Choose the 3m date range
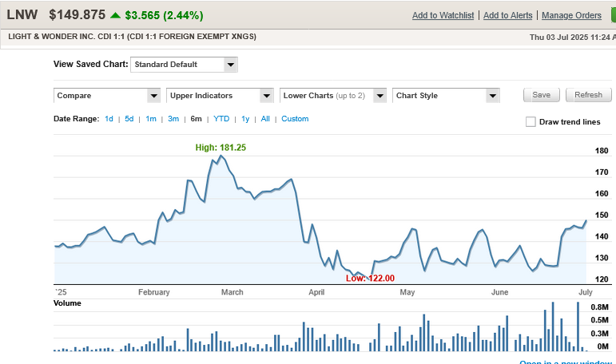Image resolution: width=616 pixels, height=364 pixels. click(173, 119)
